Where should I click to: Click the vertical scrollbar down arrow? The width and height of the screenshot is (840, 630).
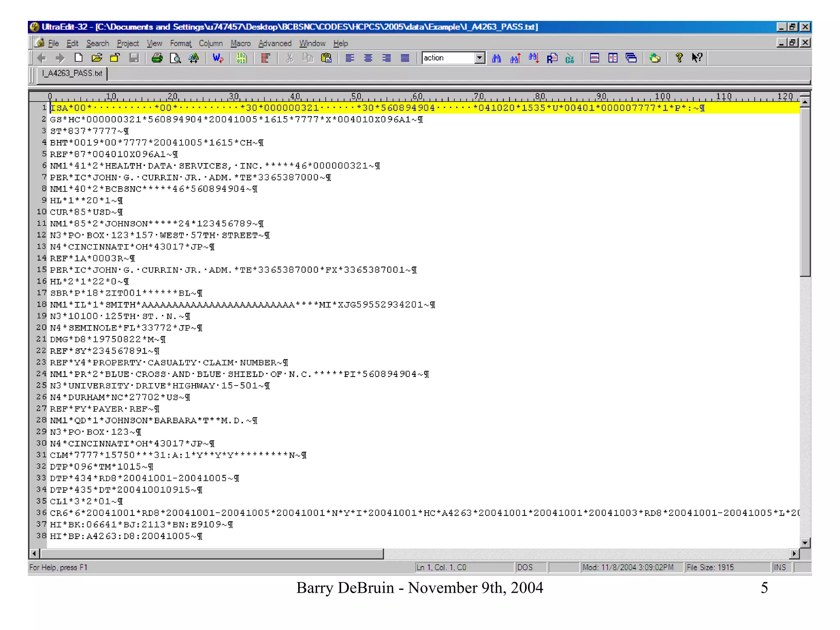coord(805,543)
